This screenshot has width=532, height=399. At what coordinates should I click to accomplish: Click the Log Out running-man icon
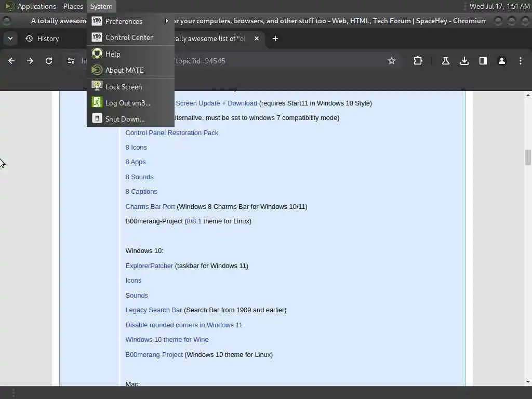click(x=97, y=102)
